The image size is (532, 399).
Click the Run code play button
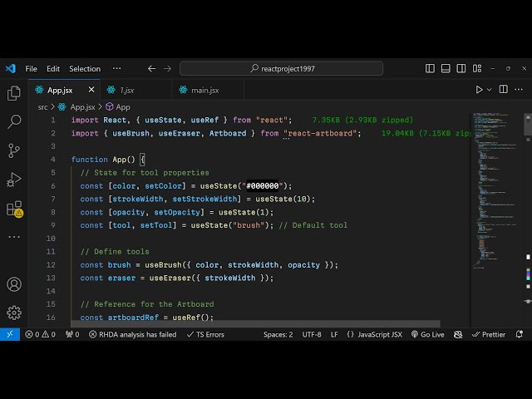(479, 90)
